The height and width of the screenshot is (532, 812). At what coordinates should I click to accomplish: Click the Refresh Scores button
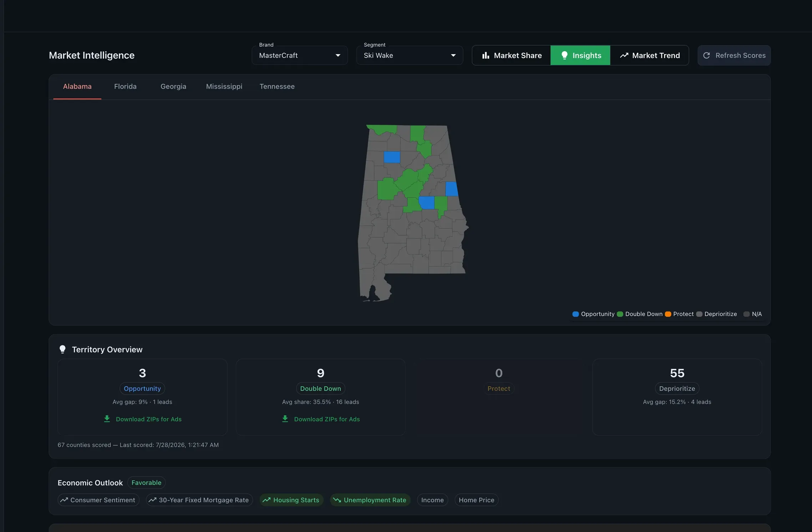tap(734, 55)
